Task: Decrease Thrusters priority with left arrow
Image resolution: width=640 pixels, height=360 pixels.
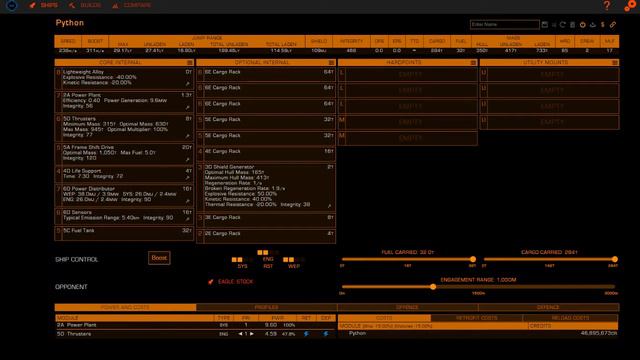Action: tap(240, 334)
